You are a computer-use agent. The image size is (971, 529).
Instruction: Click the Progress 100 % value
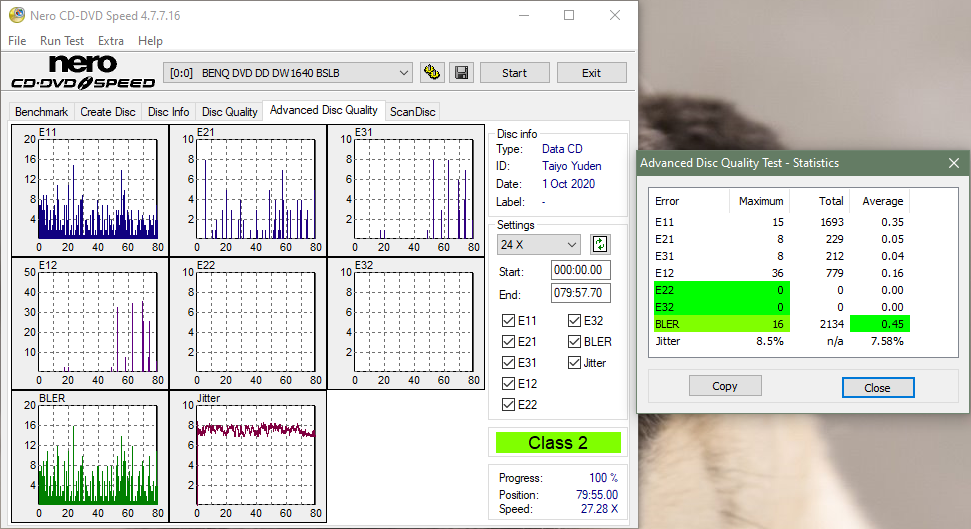click(x=603, y=478)
